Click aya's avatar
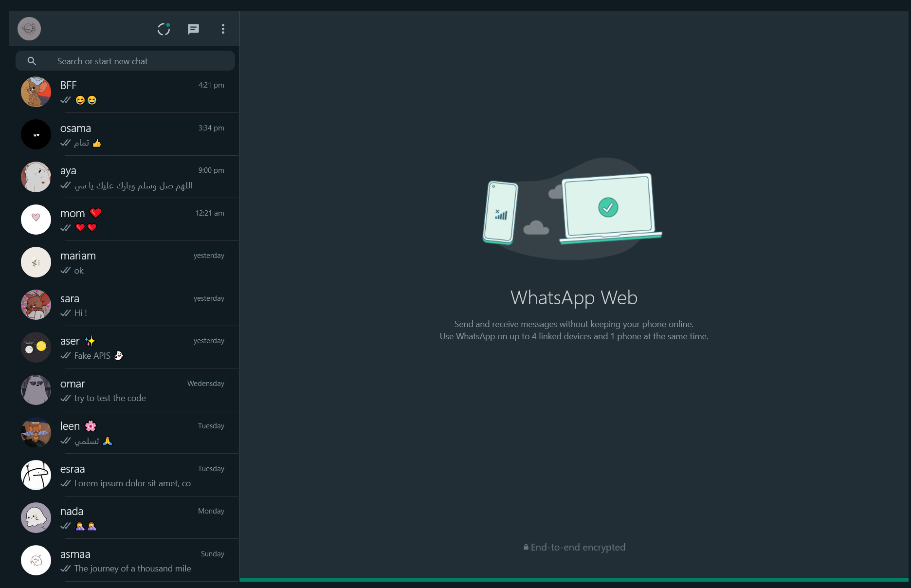Screen dimensions: 911x588 pyautogui.click(x=36, y=177)
